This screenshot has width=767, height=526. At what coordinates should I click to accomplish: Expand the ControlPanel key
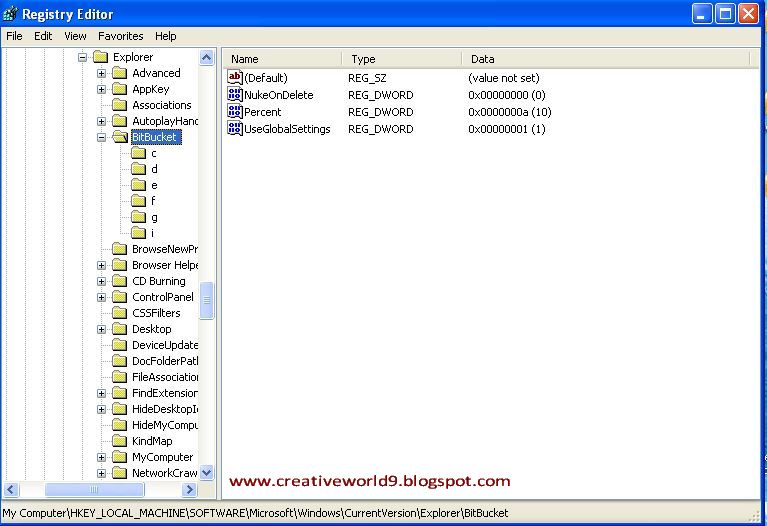pyautogui.click(x=101, y=297)
